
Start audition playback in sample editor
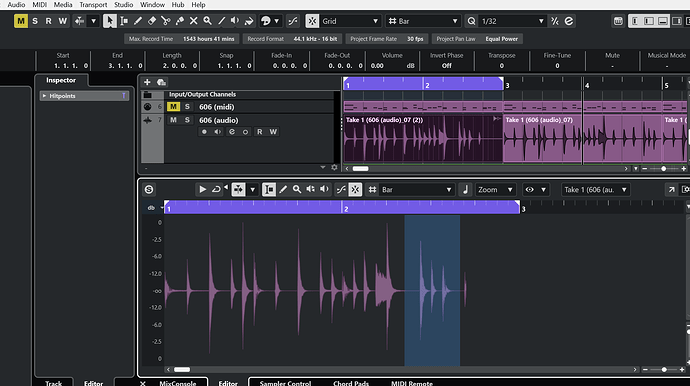[202, 189]
